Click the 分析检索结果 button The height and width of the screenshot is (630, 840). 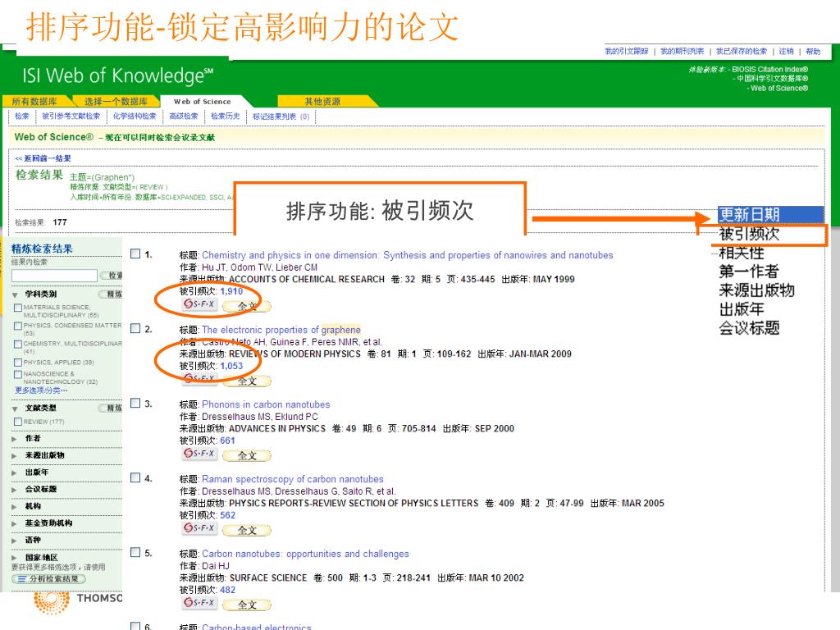click(x=48, y=578)
